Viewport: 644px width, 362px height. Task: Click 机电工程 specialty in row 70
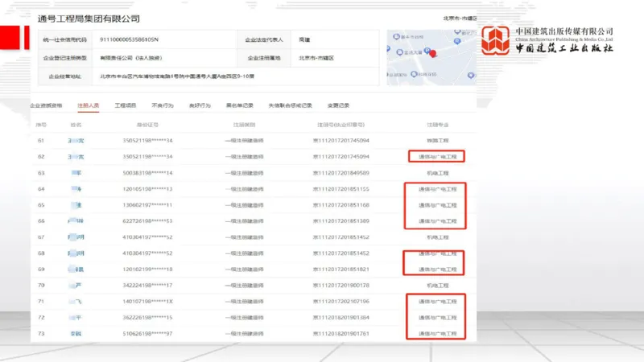(x=437, y=286)
